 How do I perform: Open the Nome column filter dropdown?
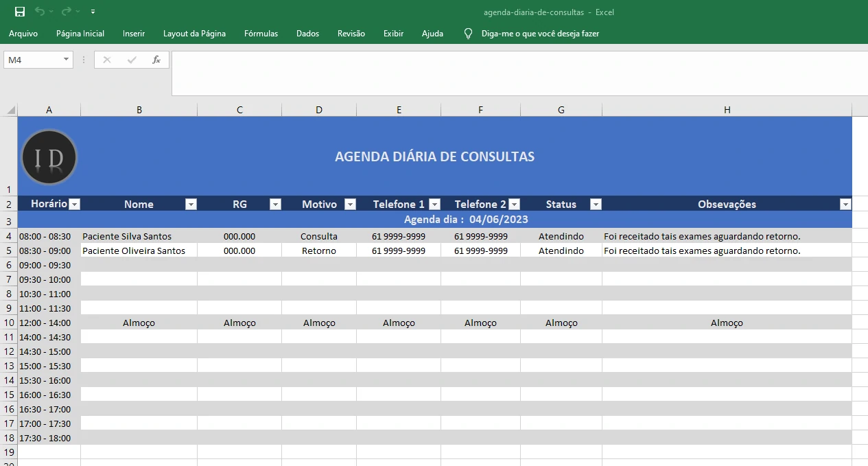click(x=191, y=204)
